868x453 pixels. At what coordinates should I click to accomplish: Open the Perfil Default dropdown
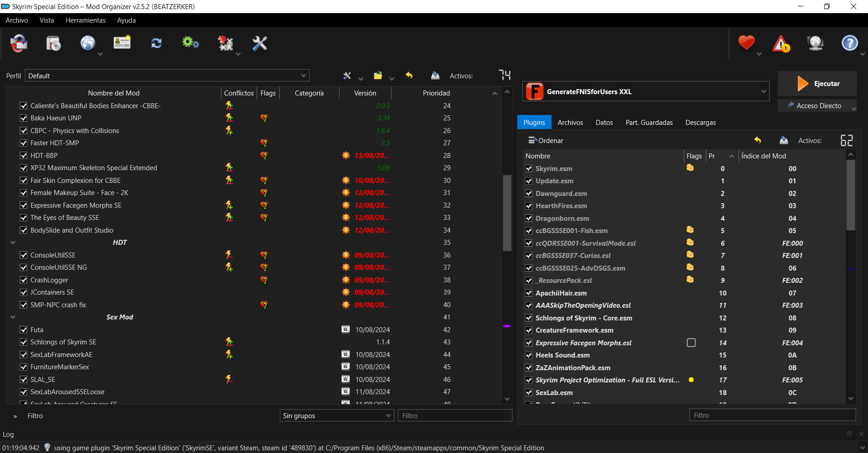tap(167, 76)
